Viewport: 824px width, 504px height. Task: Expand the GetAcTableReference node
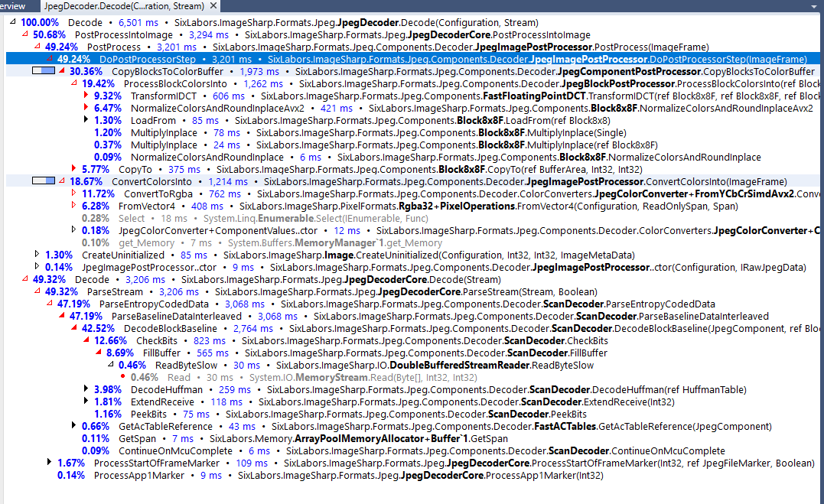tap(73, 425)
